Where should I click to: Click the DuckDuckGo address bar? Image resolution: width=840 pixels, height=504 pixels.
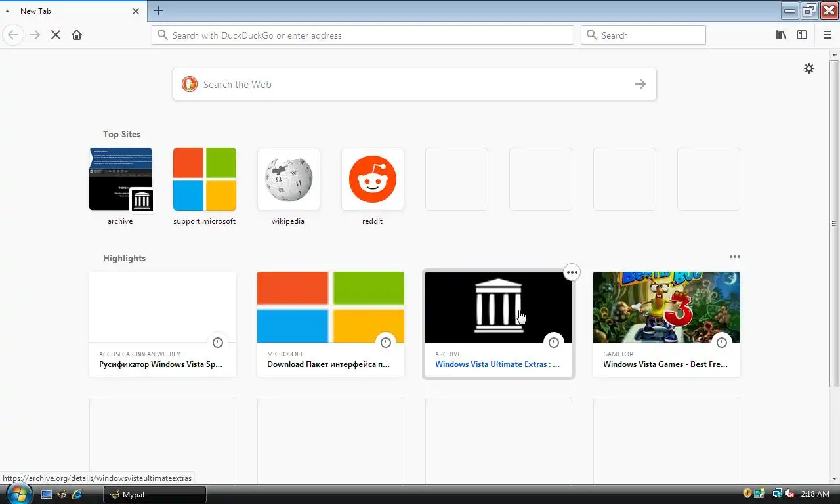pos(363,35)
